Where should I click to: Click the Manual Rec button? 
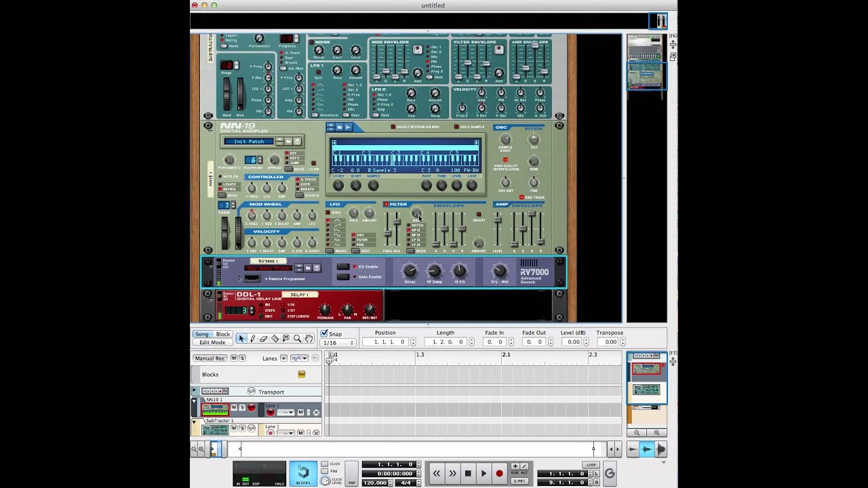coord(210,358)
